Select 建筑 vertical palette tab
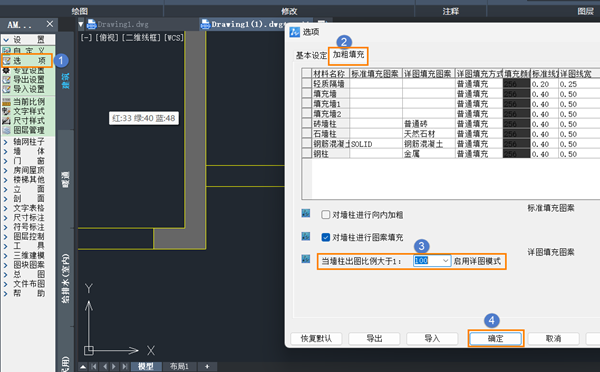Image resolution: width=600 pixels, height=372 pixels. (65, 80)
